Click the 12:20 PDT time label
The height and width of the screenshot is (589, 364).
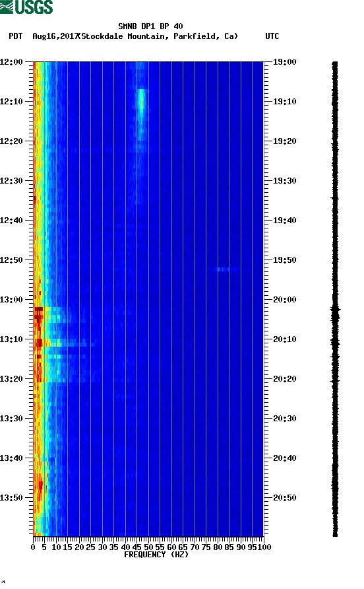click(12, 141)
